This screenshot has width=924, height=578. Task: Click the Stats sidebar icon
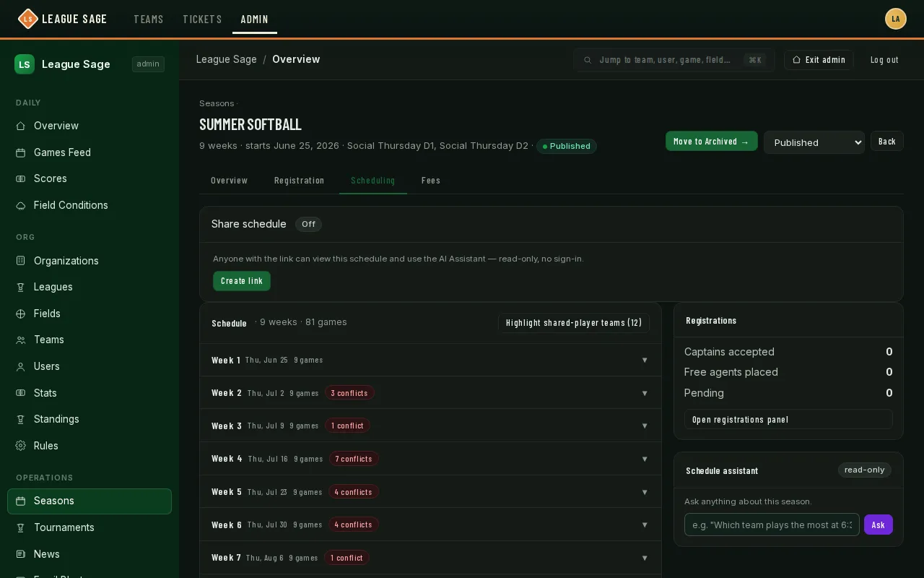[21, 393]
